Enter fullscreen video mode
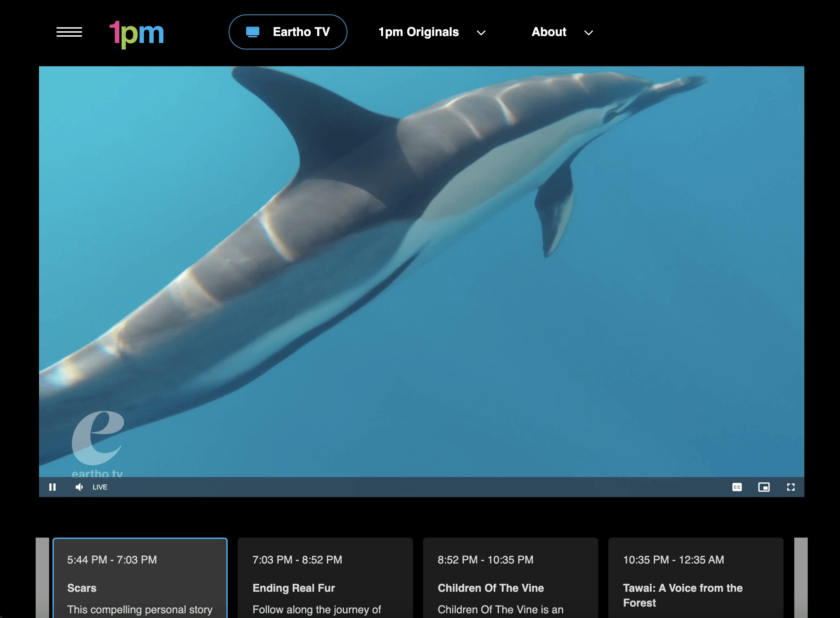840x618 pixels. 791,487
